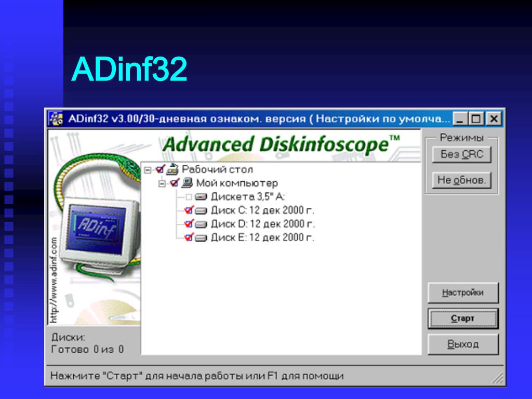Click the Рабочий стол desktop icon
Screen dimensions: 532x399
tap(172, 169)
